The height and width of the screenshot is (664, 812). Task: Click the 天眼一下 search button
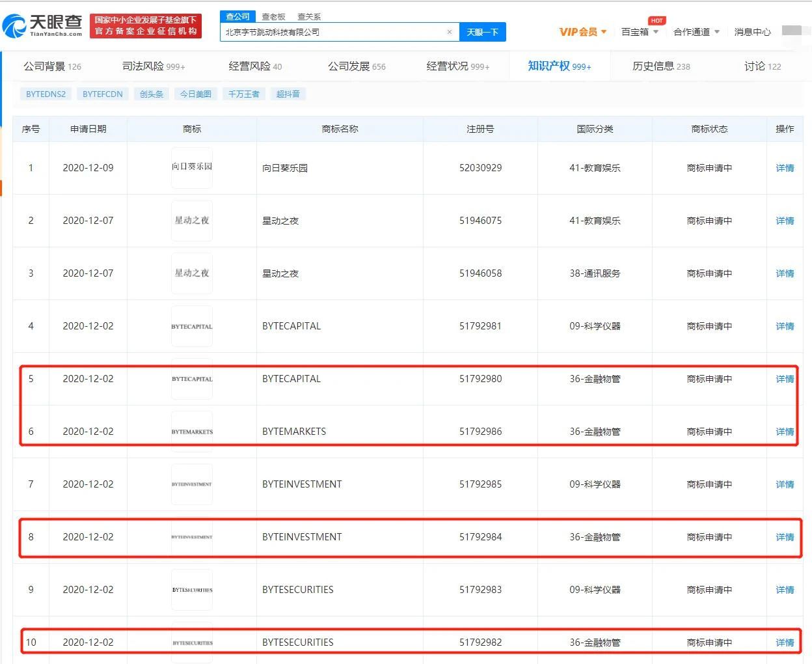pyautogui.click(x=483, y=32)
